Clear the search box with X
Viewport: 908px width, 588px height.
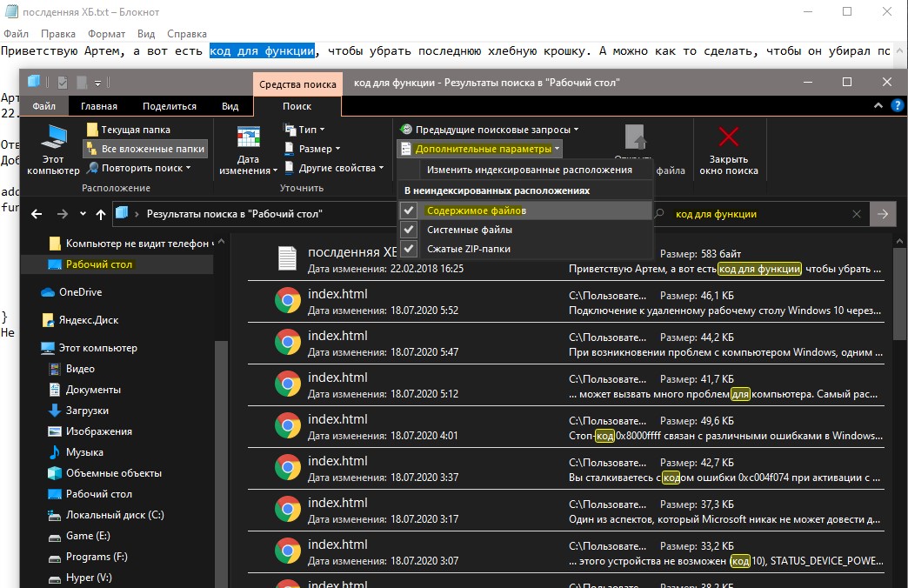click(x=857, y=214)
